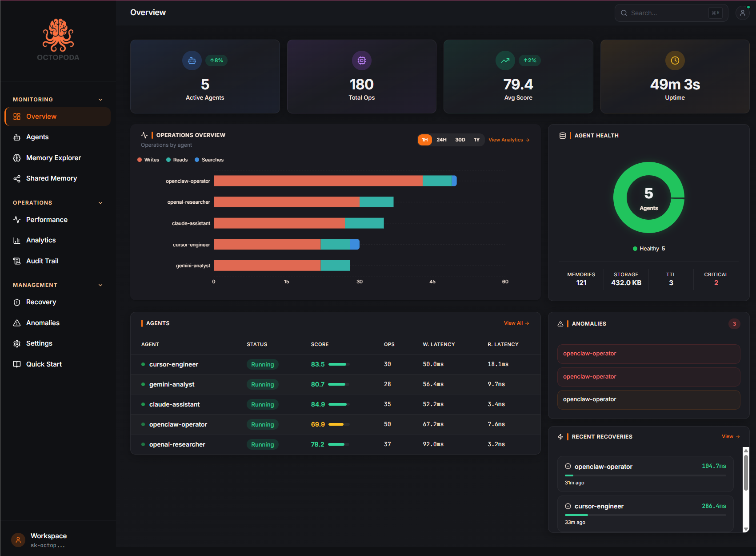
Task: Click the Analytics bar-chart icon
Action: (x=17, y=240)
